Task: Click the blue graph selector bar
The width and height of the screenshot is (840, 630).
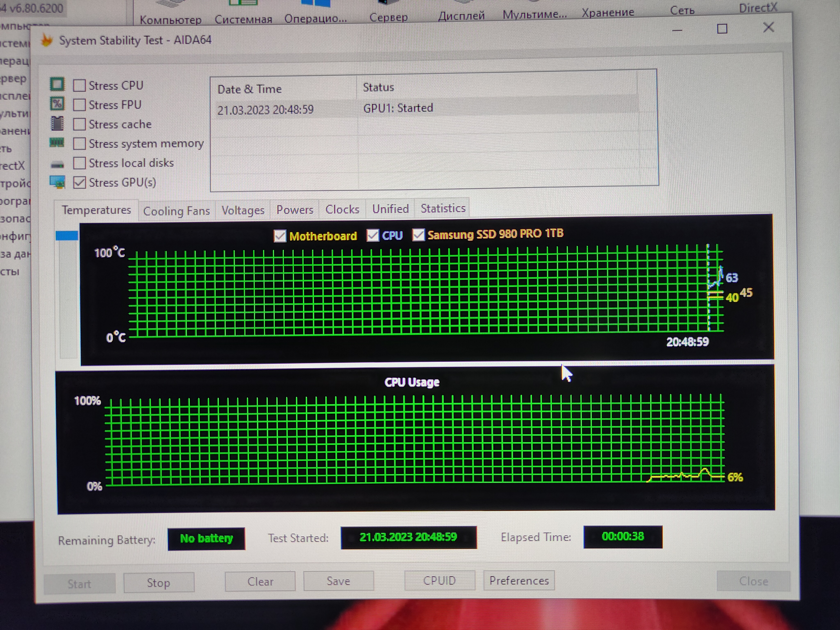Action: coord(67,236)
